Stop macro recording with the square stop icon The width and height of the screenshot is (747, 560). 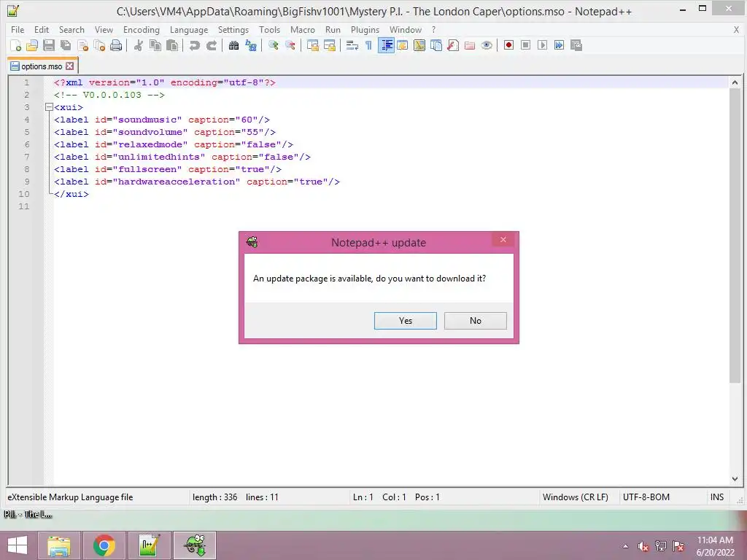tap(525, 45)
